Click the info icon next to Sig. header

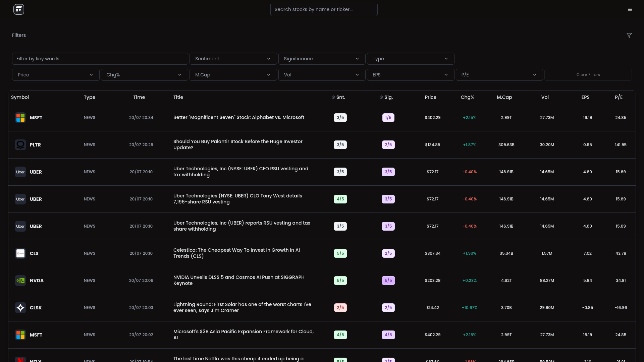381,97
